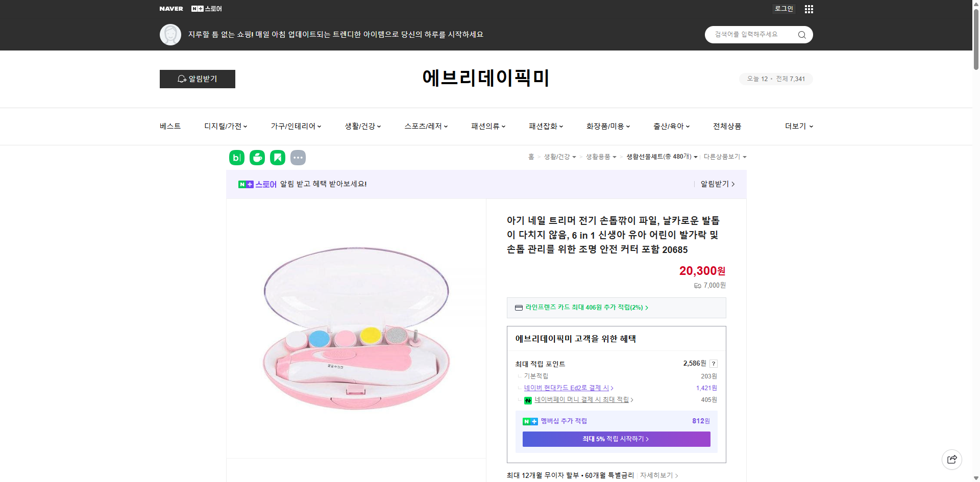Click inside the search input field

(750, 34)
